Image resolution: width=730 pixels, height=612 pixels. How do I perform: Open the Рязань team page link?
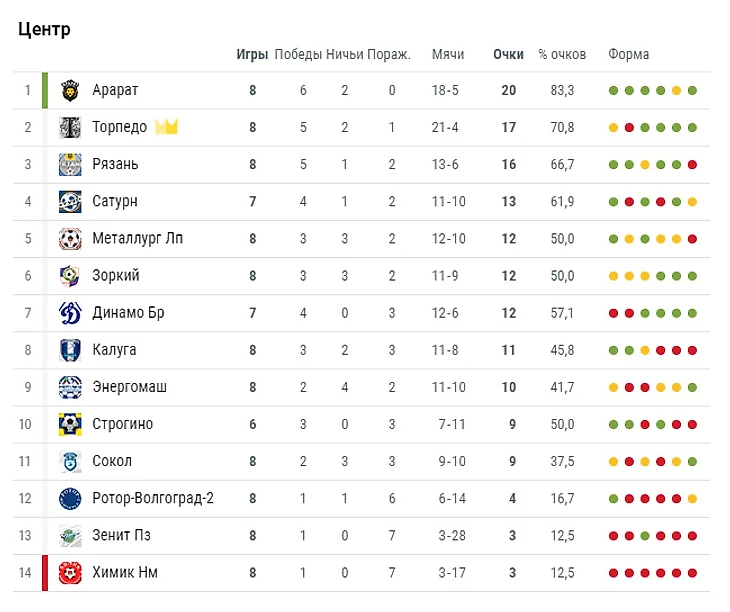click(115, 164)
